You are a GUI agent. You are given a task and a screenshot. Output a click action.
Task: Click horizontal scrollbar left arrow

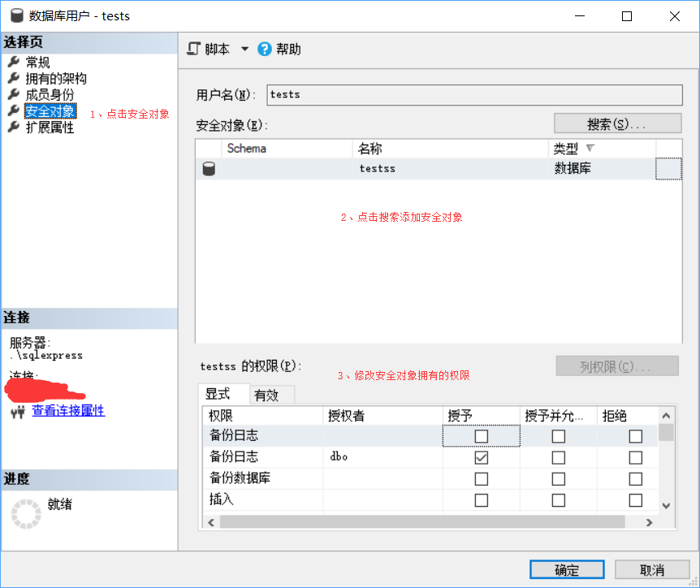[211, 522]
